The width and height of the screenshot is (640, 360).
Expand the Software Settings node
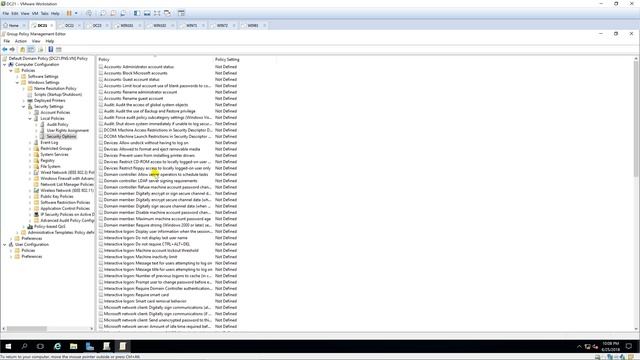tap(17, 76)
